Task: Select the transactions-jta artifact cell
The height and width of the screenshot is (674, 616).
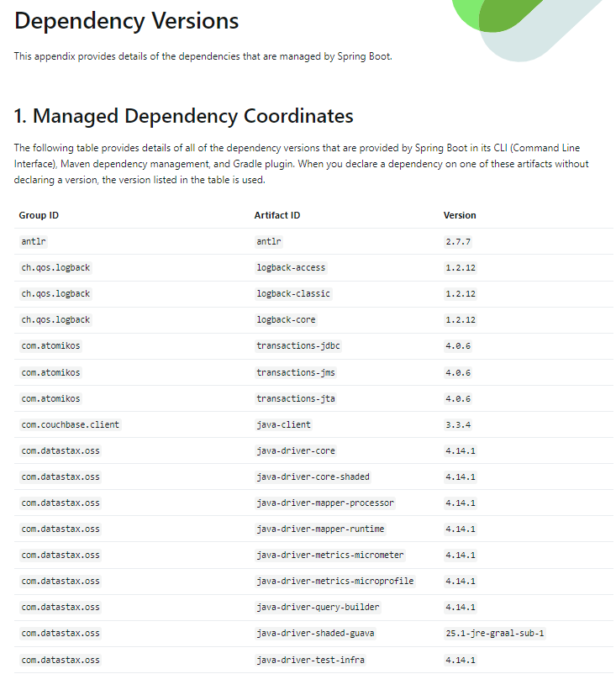Action: (x=296, y=398)
